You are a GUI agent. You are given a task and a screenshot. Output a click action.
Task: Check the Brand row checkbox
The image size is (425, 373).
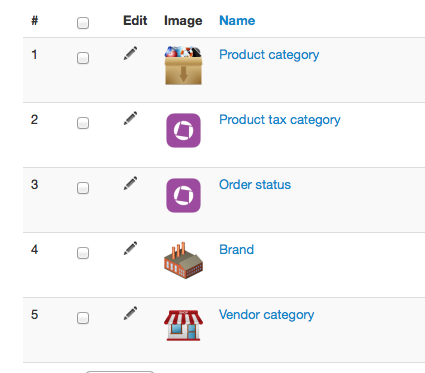coord(83,253)
